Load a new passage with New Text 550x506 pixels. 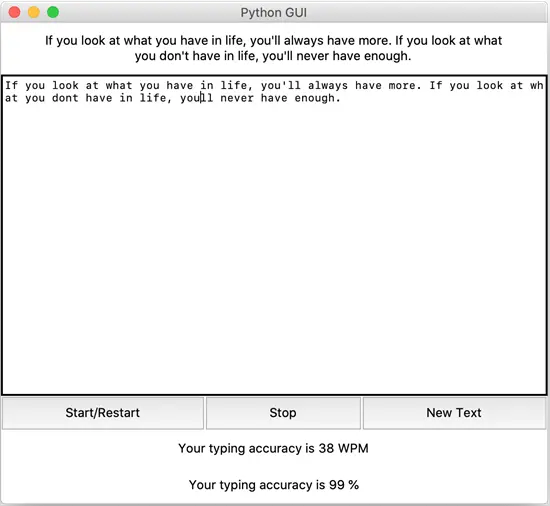(454, 413)
